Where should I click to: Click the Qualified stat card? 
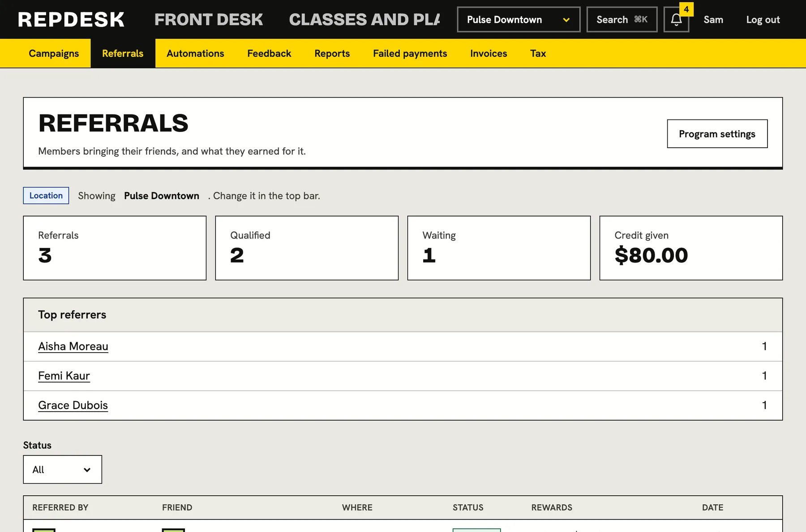[307, 248]
